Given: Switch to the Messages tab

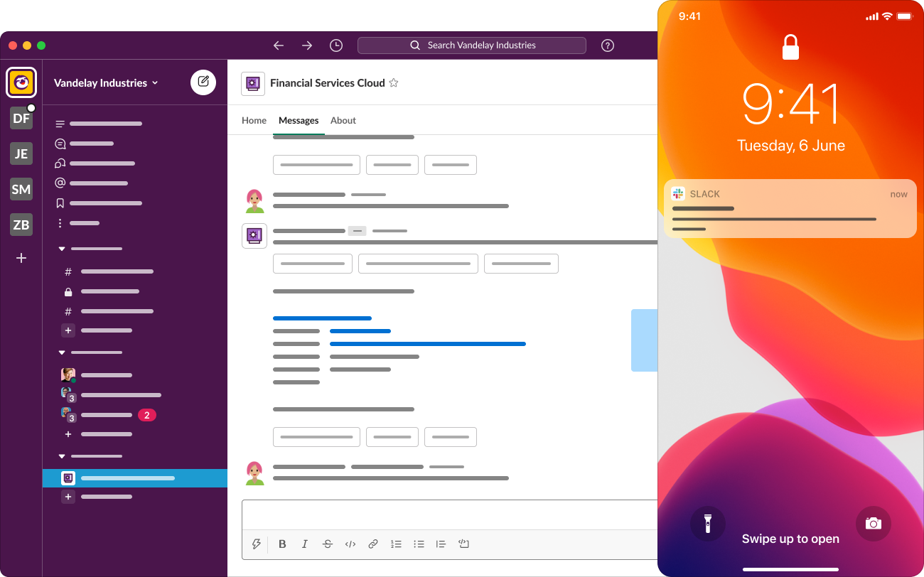Looking at the screenshot, I should pos(299,121).
